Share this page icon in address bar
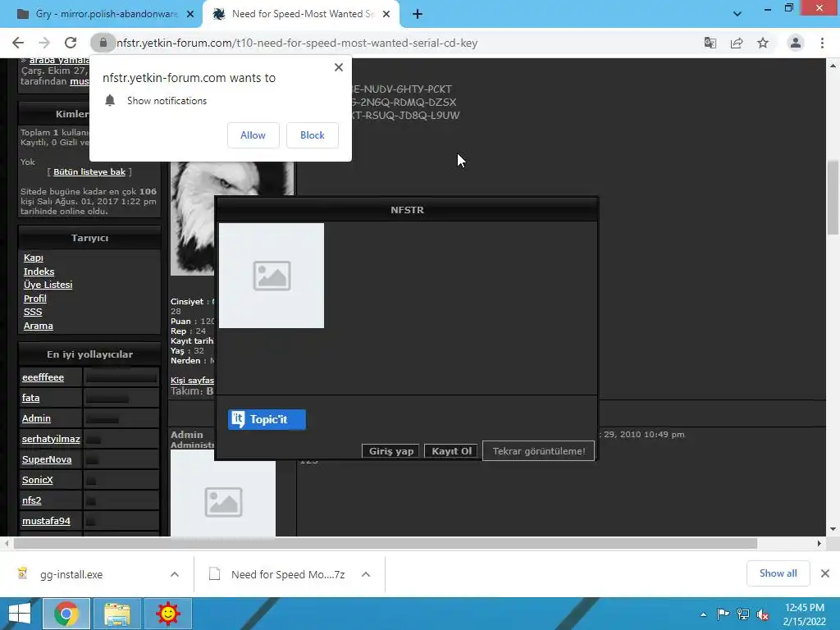The width and height of the screenshot is (840, 630). pyautogui.click(x=737, y=43)
